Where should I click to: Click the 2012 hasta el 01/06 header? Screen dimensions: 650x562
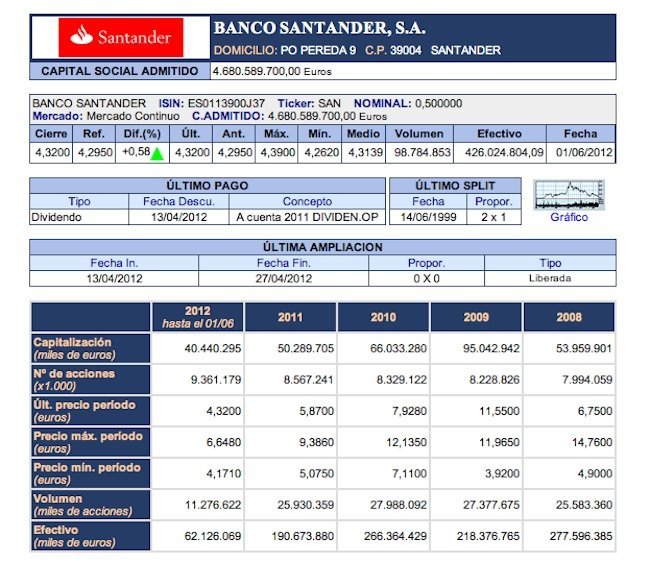point(198,317)
